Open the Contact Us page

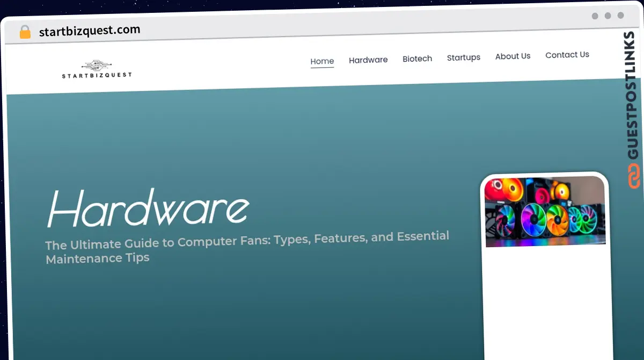567,55
